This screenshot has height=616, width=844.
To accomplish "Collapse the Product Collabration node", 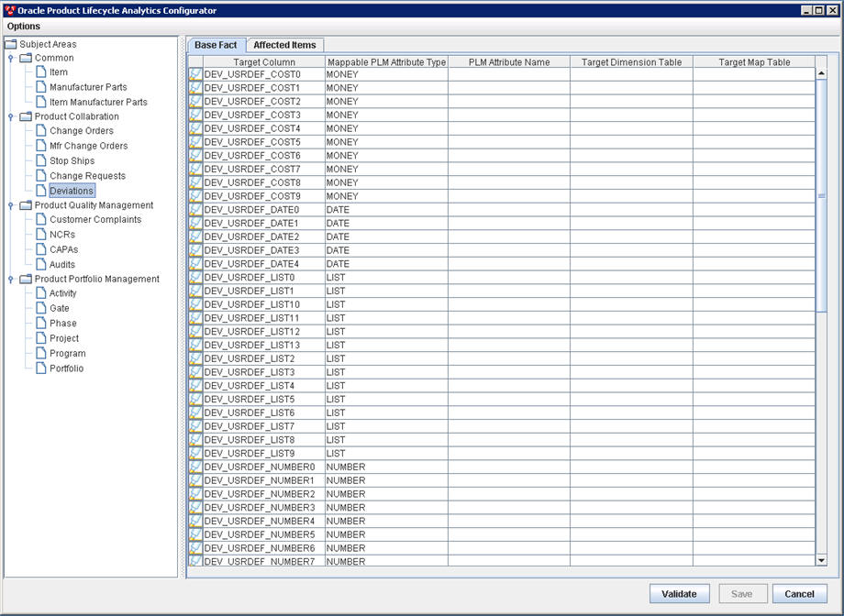I will pyautogui.click(x=10, y=116).
